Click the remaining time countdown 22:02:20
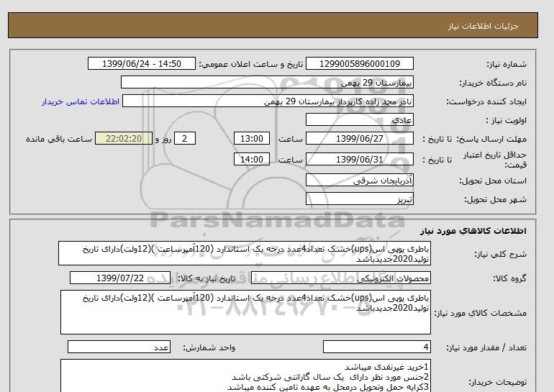The image size is (554, 392). pos(124,138)
